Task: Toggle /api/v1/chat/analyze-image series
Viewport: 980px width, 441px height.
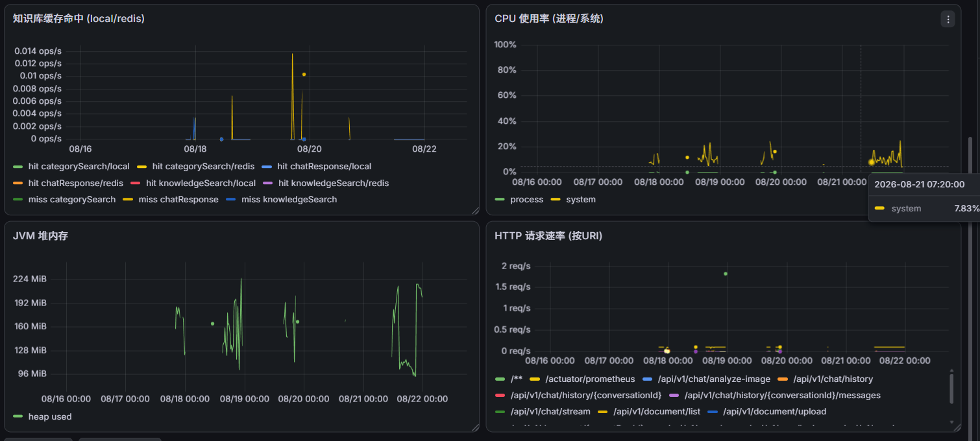Action: 714,379
